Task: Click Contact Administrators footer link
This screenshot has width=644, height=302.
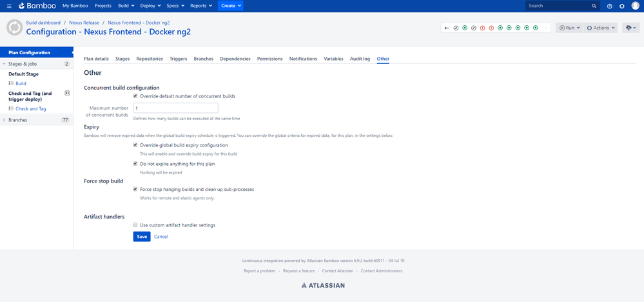Action: (382, 271)
